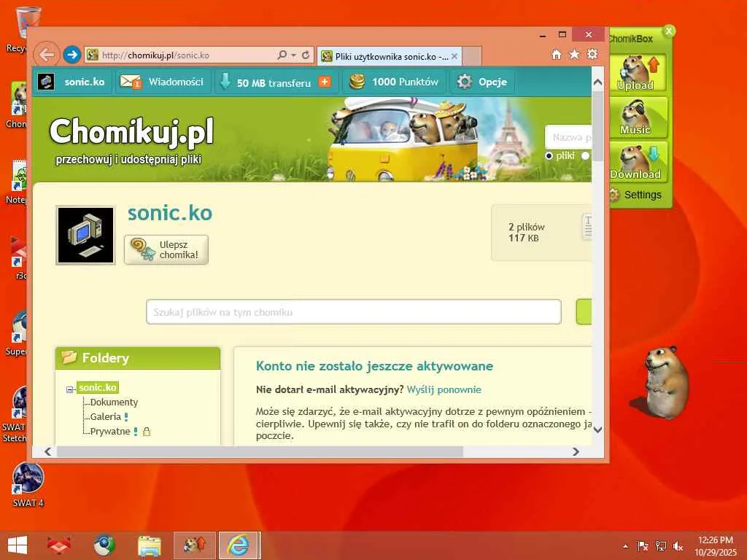Open the Windows Start button
This screenshot has width=747, height=560.
click(18, 545)
